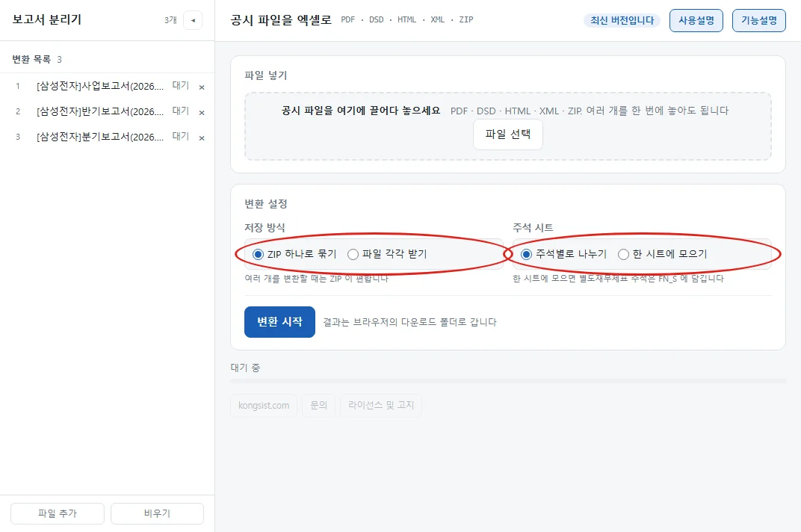
Task: Choose the 주석별로 나누기 radio option
Action: tap(526, 254)
